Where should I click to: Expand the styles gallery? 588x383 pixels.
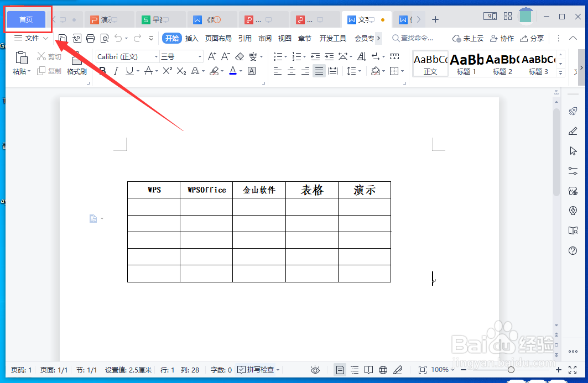click(561, 73)
